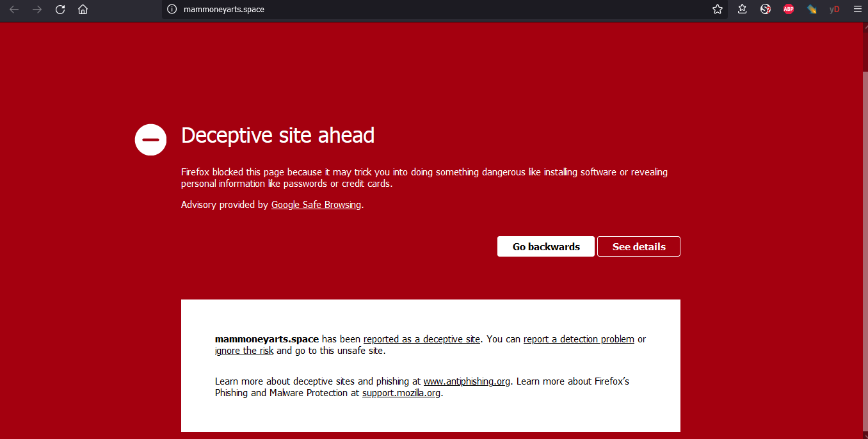
Task: Click the forward navigation arrow
Action: click(37, 10)
